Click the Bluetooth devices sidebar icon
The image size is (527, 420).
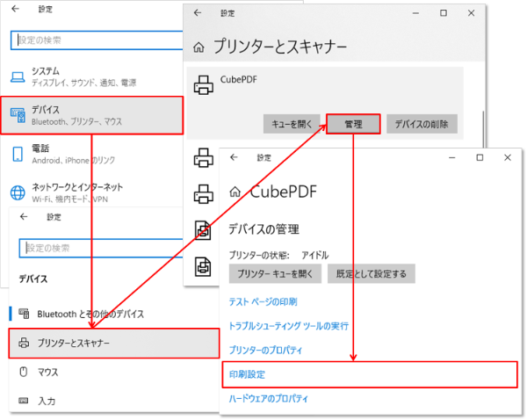(x=24, y=314)
